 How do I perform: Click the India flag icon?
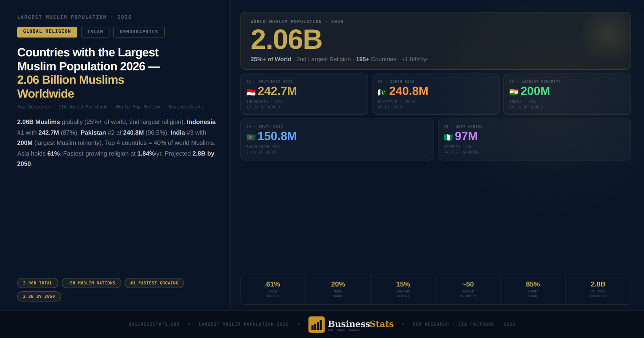pyautogui.click(x=514, y=92)
